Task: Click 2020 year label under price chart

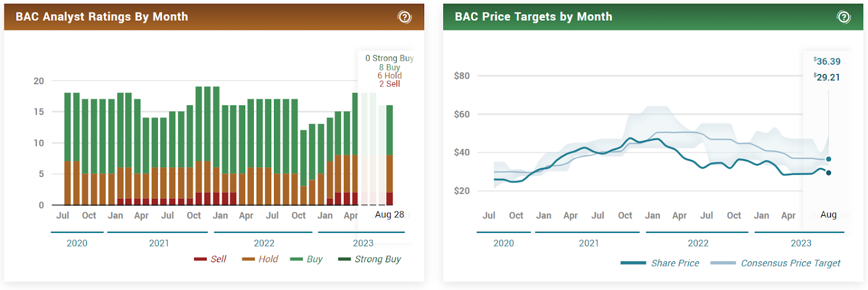Action: [503, 243]
